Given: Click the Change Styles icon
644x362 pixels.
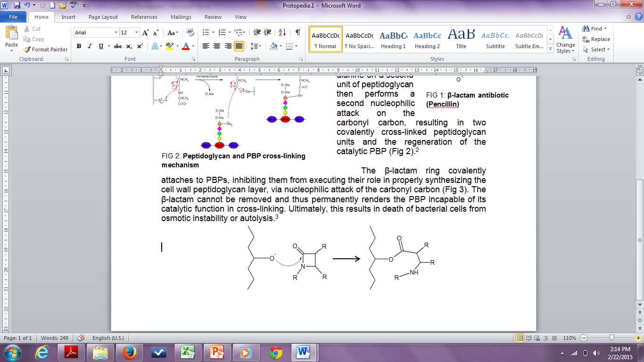Looking at the screenshot, I should (x=565, y=40).
